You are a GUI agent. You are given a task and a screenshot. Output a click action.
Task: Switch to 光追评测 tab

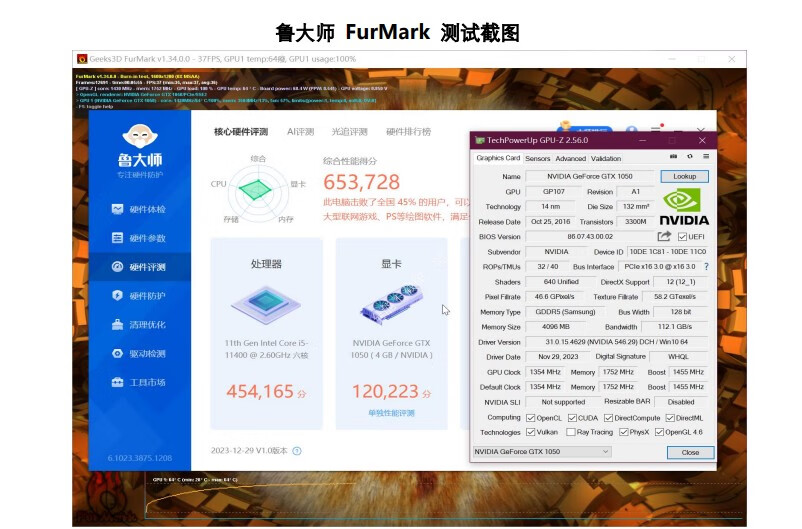(349, 131)
